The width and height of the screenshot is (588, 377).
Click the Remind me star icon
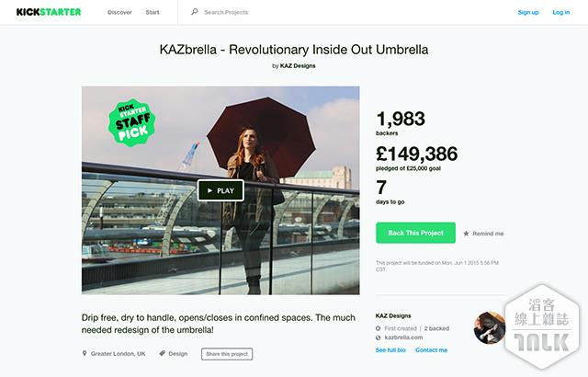point(467,234)
